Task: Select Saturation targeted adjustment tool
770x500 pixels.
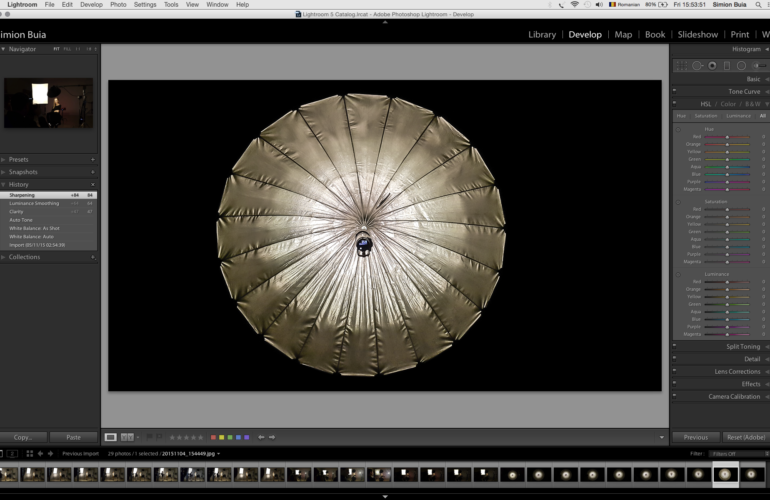Action: [678, 202]
